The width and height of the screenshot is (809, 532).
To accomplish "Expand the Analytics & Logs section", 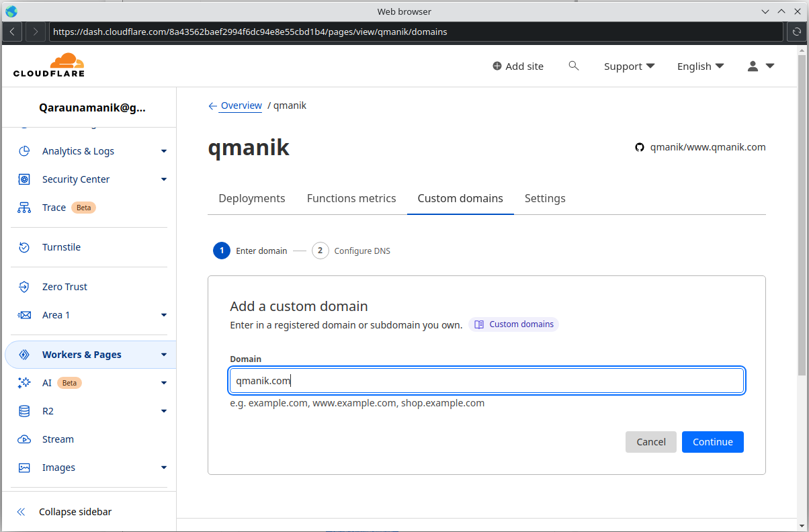I will (x=163, y=151).
